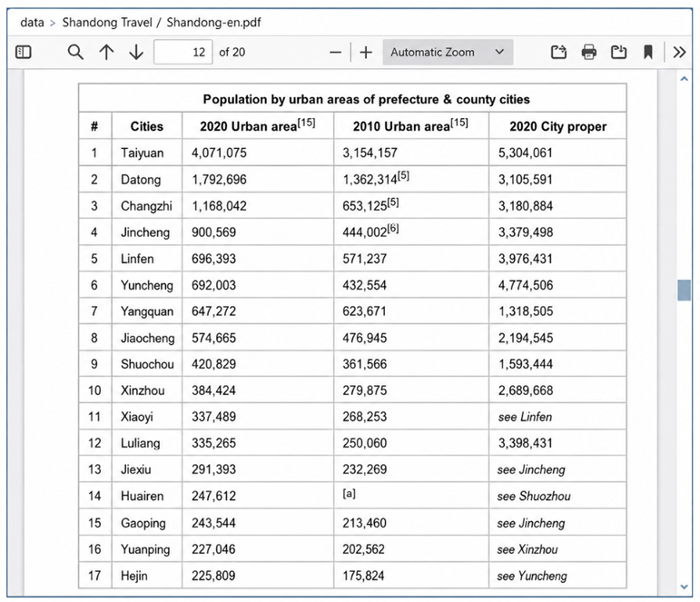The height and width of the screenshot is (602, 700).
Task: Click the [5] footnote in Changzhi row
Action: click(x=393, y=202)
